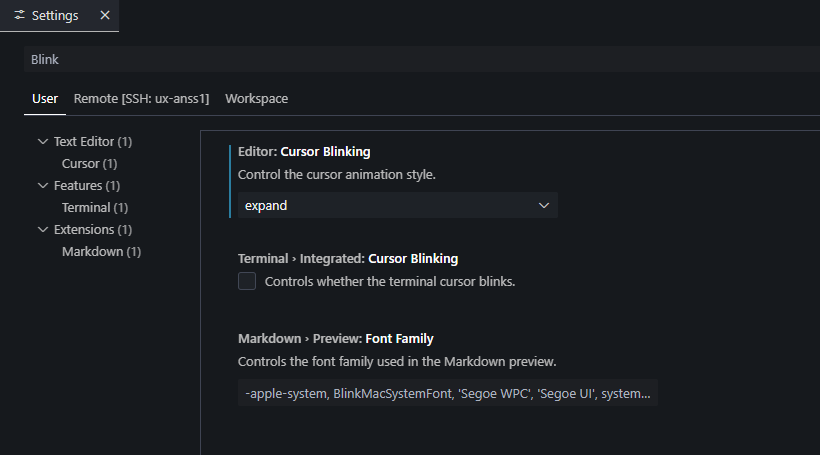This screenshot has height=455, width=820.
Task: Collapse the Features chevron arrow
Action: coord(43,186)
